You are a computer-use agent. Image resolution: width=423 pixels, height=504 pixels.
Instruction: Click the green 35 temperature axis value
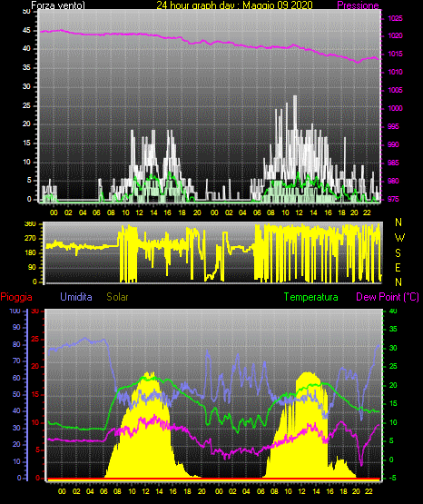point(393,329)
